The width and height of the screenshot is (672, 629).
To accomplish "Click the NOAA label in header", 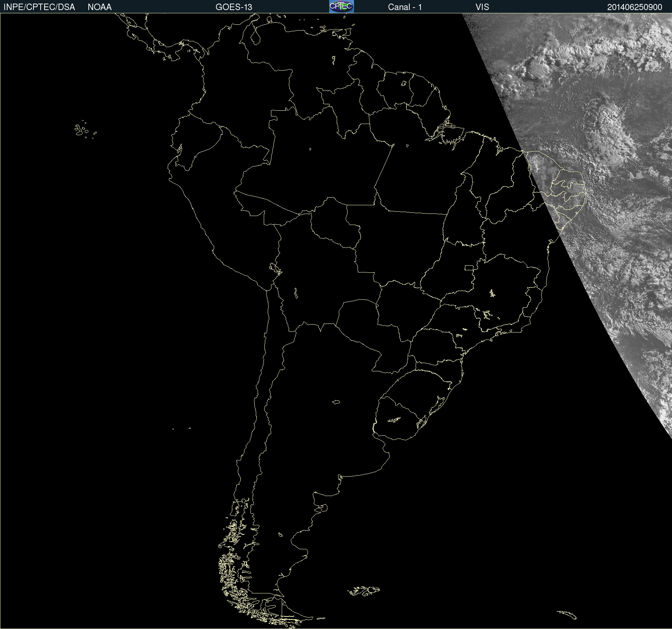I will (x=100, y=7).
